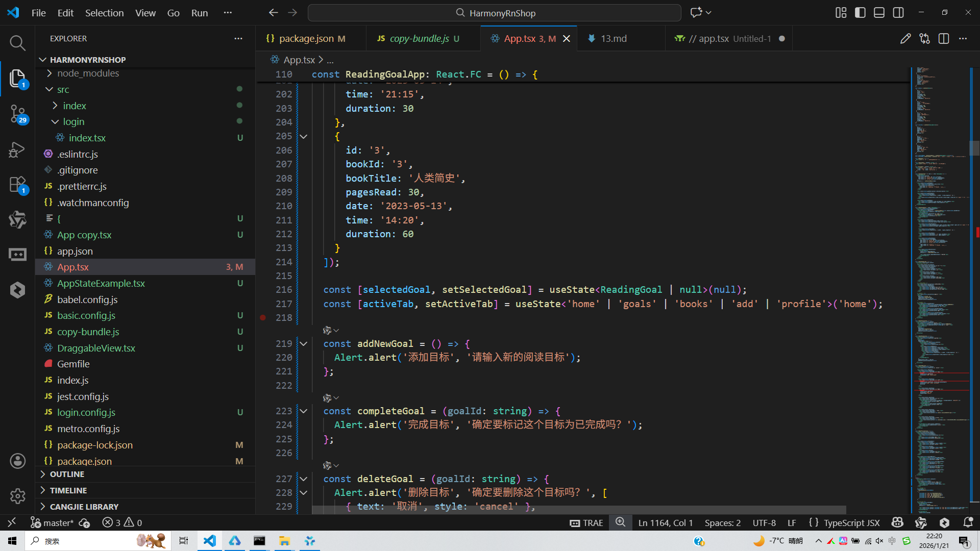Open notifications bell in status bar

(x=968, y=522)
